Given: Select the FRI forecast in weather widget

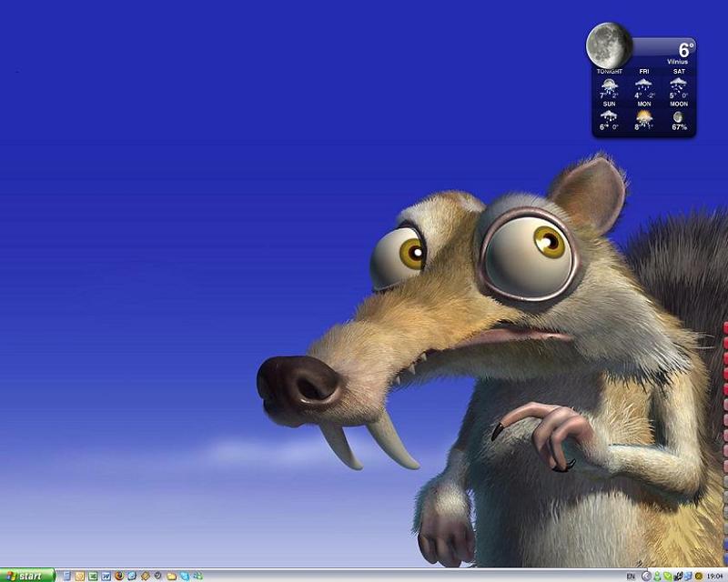Looking at the screenshot, I should coord(644,87).
